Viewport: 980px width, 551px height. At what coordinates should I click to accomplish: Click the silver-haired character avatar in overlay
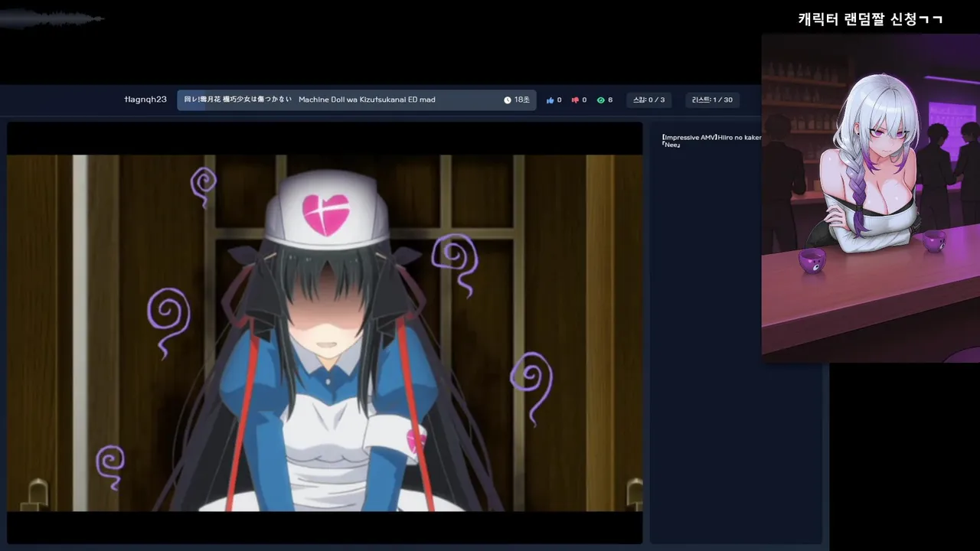point(871,197)
